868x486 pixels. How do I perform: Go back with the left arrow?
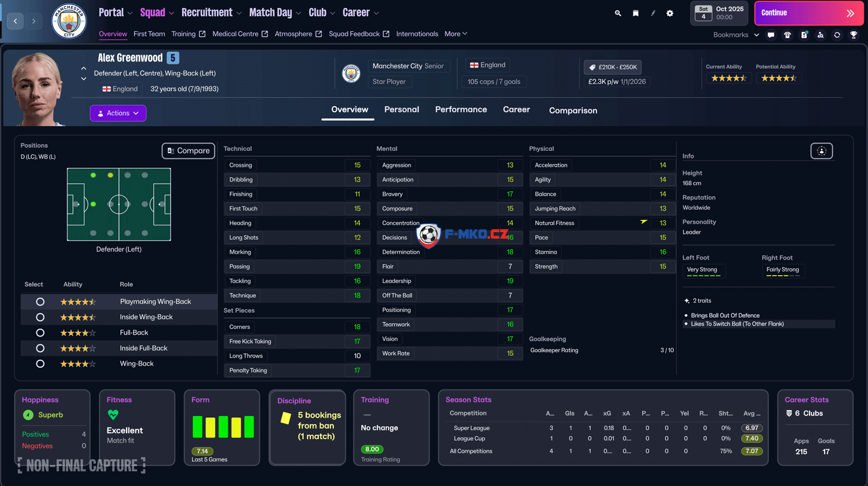(x=16, y=21)
